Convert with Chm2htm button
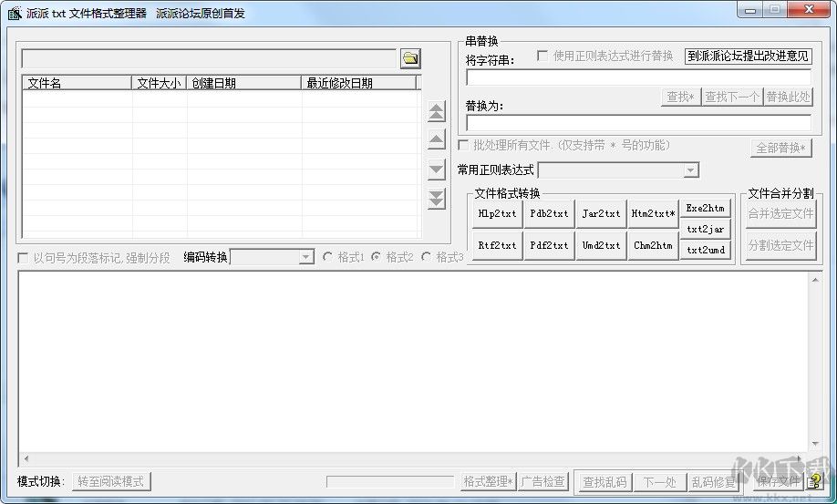 coord(652,245)
